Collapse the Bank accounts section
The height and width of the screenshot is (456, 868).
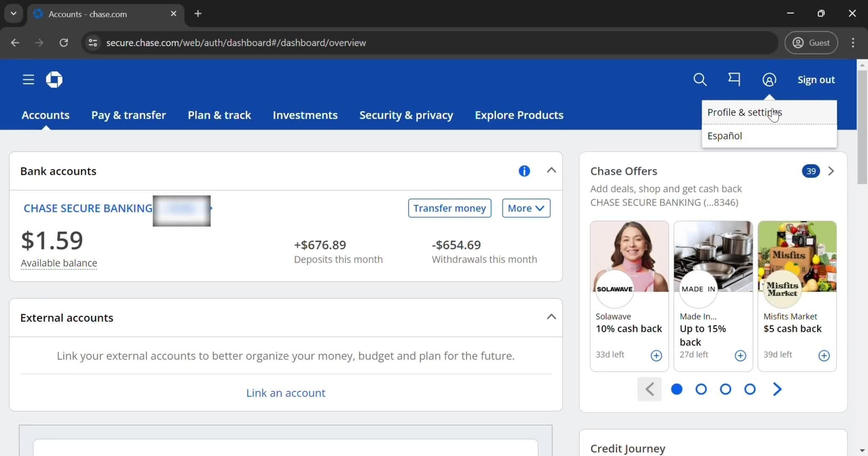(551, 170)
